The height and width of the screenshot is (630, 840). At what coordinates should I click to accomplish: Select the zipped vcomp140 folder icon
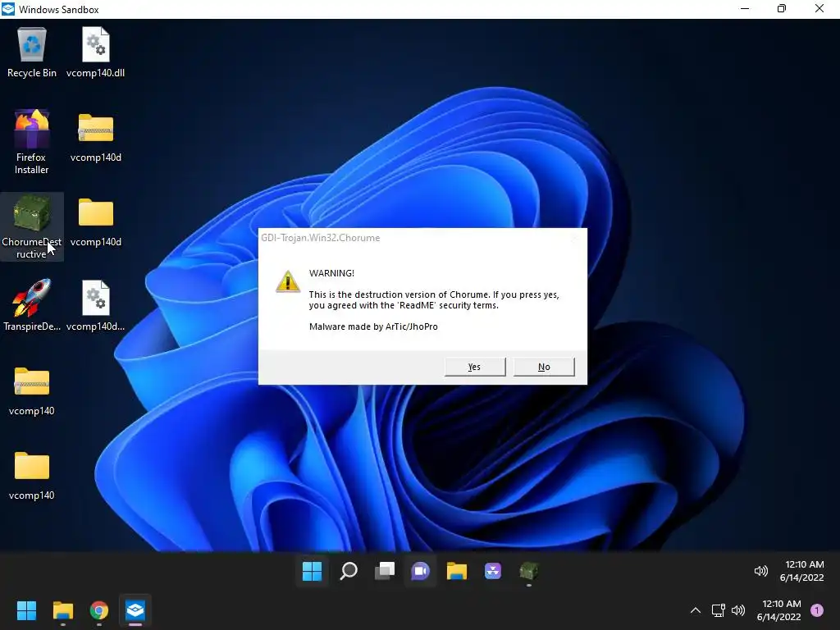(32, 391)
